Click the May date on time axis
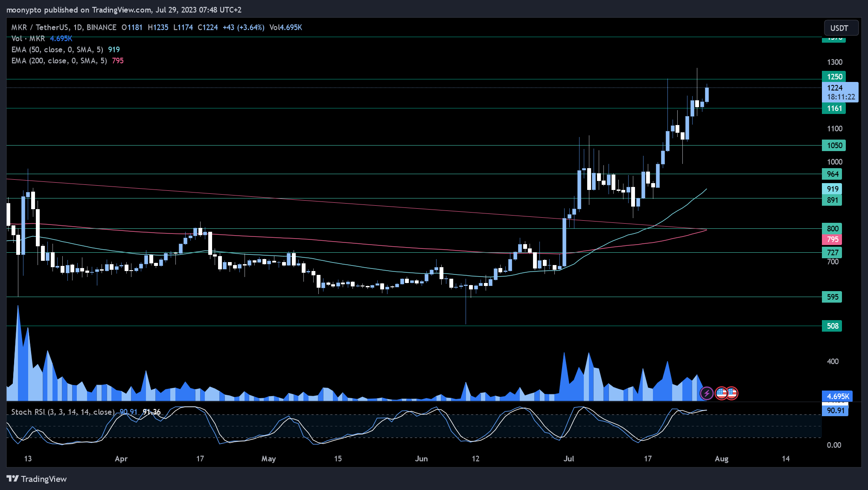Image resolution: width=868 pixels, height=490 pixels. pyautogui.click(x=268, y=459)
